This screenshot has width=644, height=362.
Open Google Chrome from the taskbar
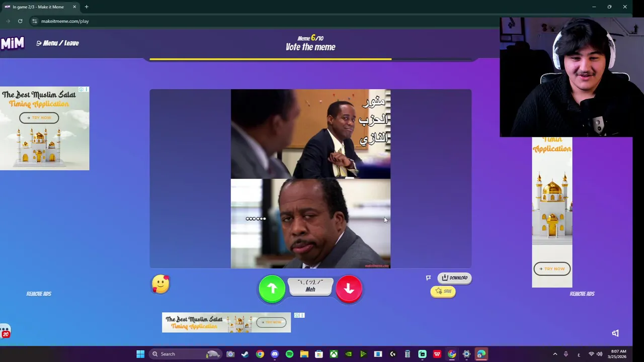coord(260,354)
